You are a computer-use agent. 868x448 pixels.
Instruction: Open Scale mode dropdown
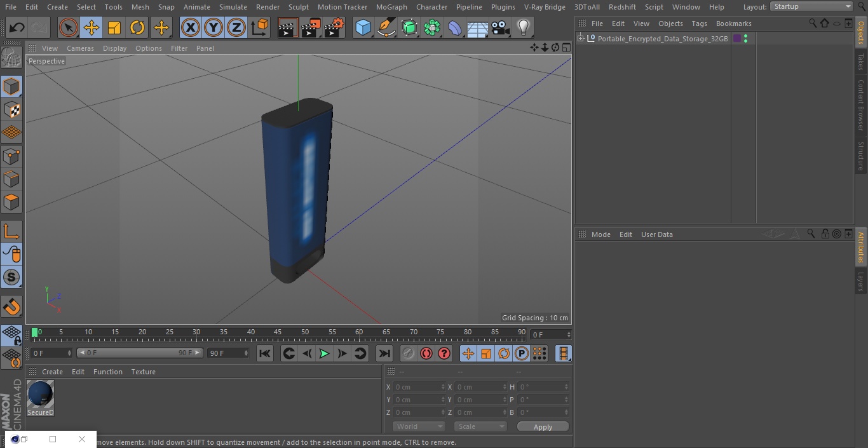[x=480, y=426]
